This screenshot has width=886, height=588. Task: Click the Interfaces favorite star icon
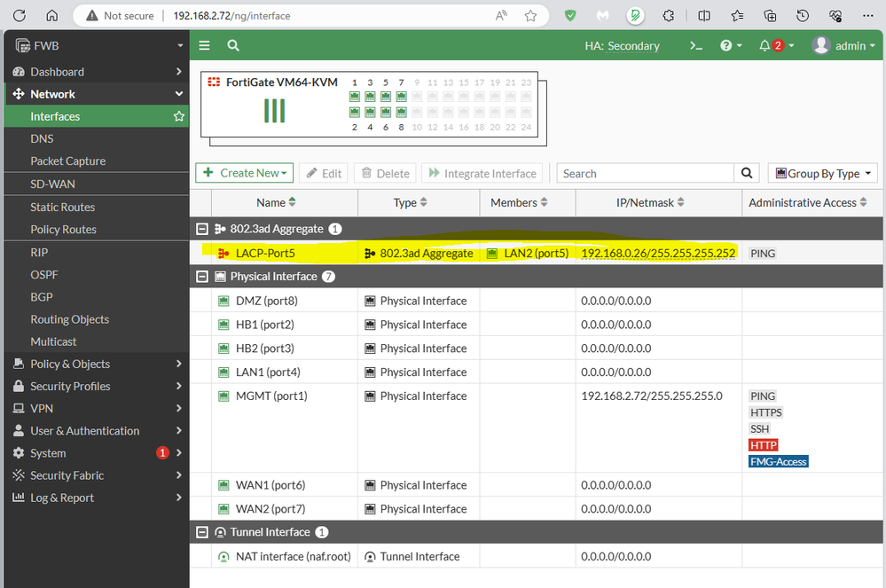coord(179,116)
